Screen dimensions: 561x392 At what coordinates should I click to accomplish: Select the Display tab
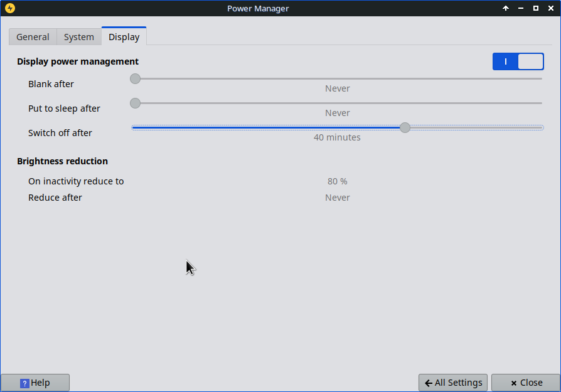click(x=124, y=36)
